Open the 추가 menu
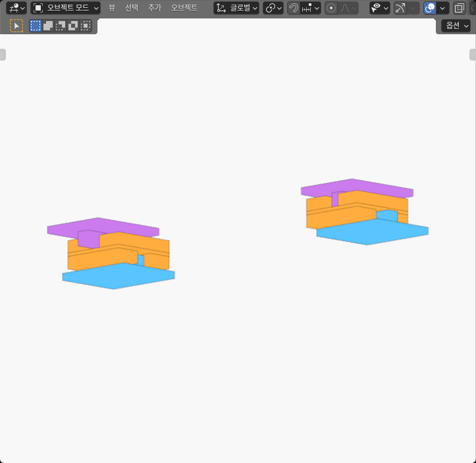476x463 pixels. coord(155,8)
